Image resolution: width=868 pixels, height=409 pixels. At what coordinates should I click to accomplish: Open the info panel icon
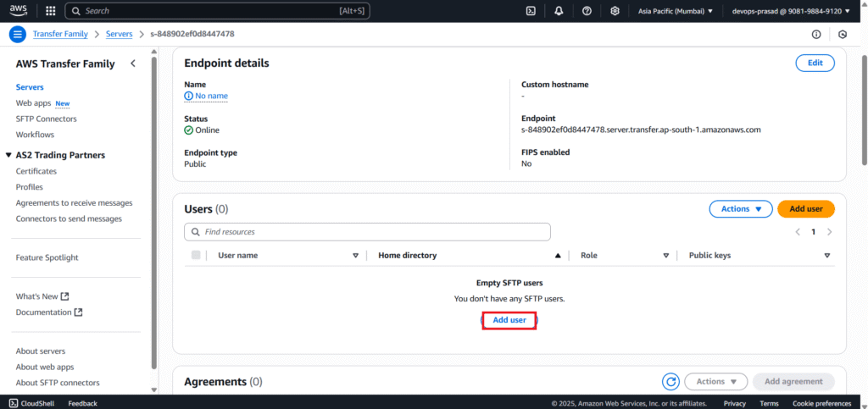(816, 34)
